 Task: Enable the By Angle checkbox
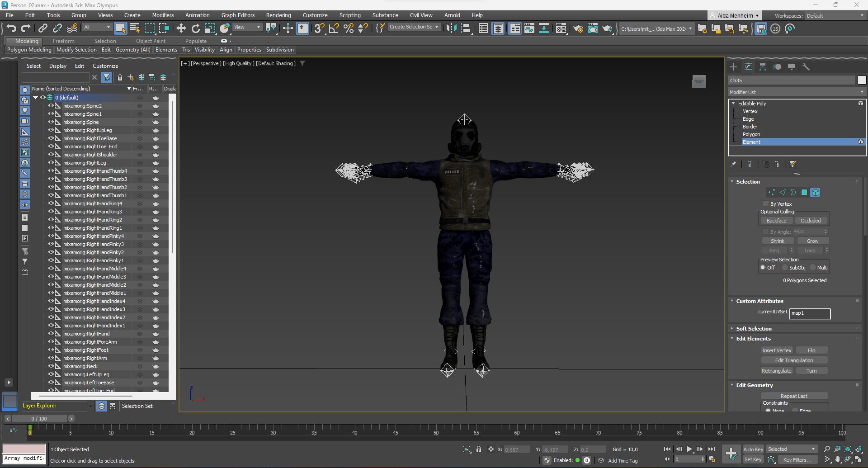(x=766, y=232)
